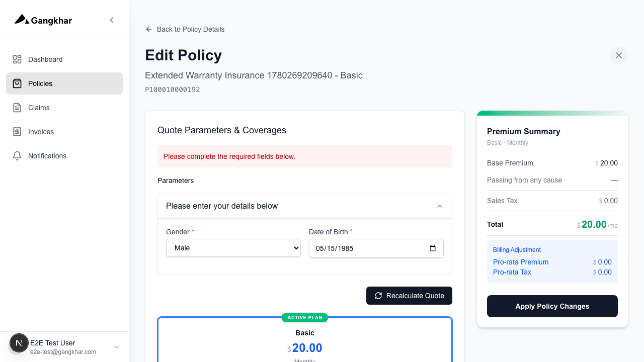Open the Notifications menu item

(64, 156)
